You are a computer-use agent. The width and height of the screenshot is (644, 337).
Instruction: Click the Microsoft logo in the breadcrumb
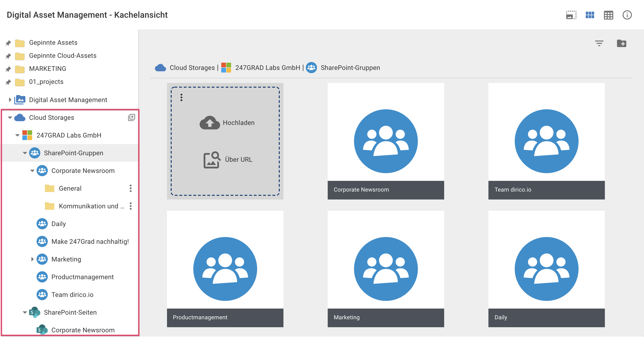pos(226,68)
